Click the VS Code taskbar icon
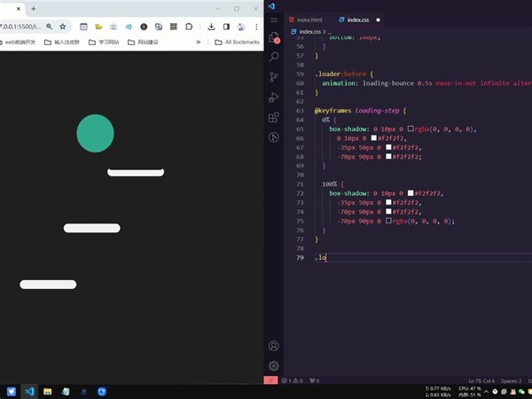Screen dimensions: 532x399 (29, 392)
